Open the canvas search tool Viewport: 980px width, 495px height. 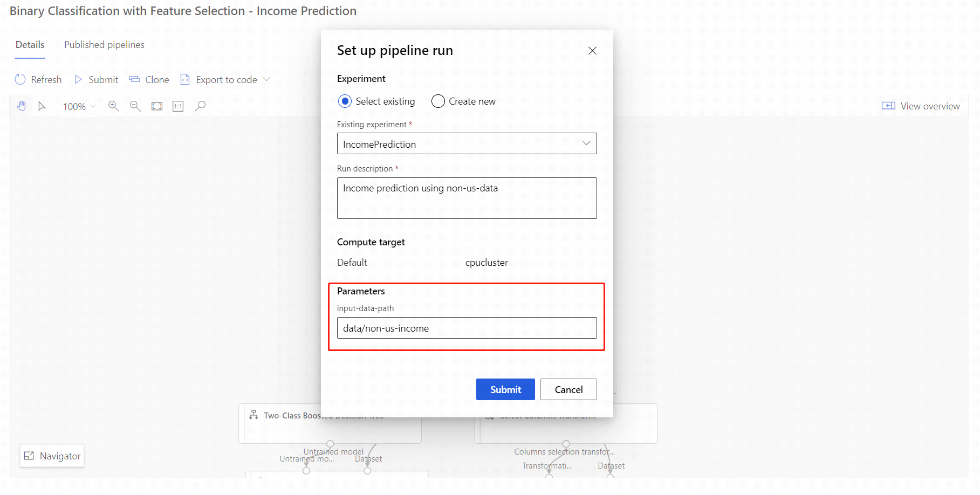(x=200, y=106)
